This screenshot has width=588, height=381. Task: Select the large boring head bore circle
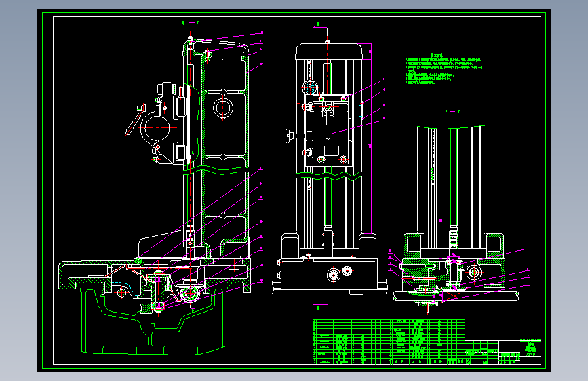157,127
